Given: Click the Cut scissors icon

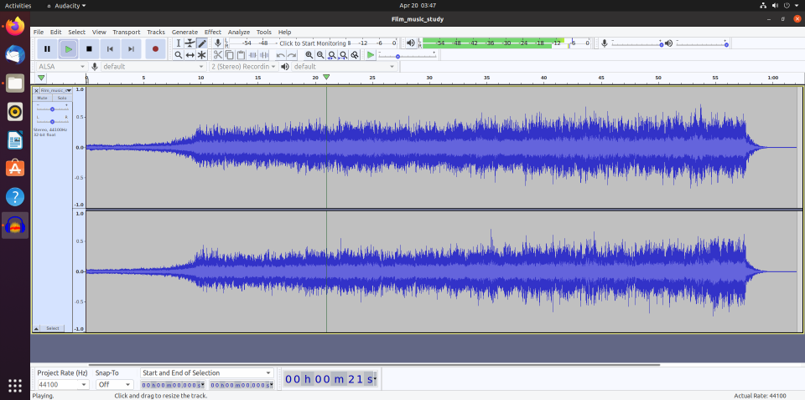Looking at the screenshot, I should [218, 55].
